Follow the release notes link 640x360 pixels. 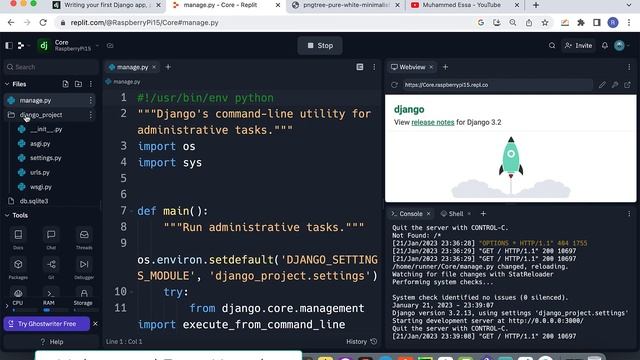pyautogui.click(x=433, y=122)
